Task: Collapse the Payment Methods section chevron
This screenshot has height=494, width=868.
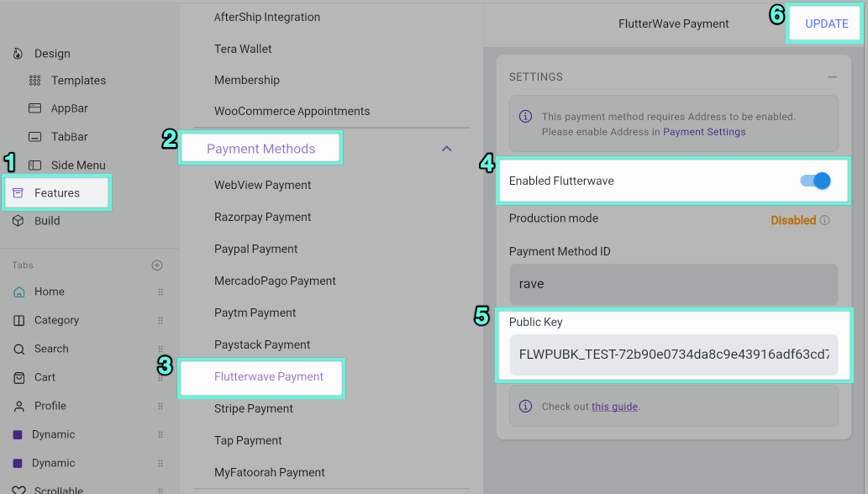Action: (x=447, y=149)
